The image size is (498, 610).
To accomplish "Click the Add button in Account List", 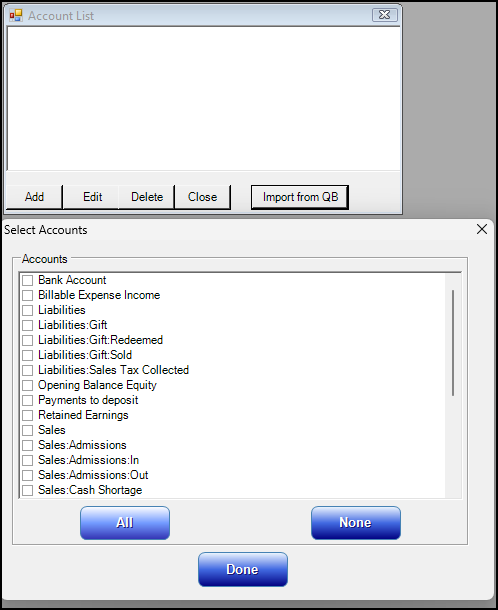I will 34,197.
